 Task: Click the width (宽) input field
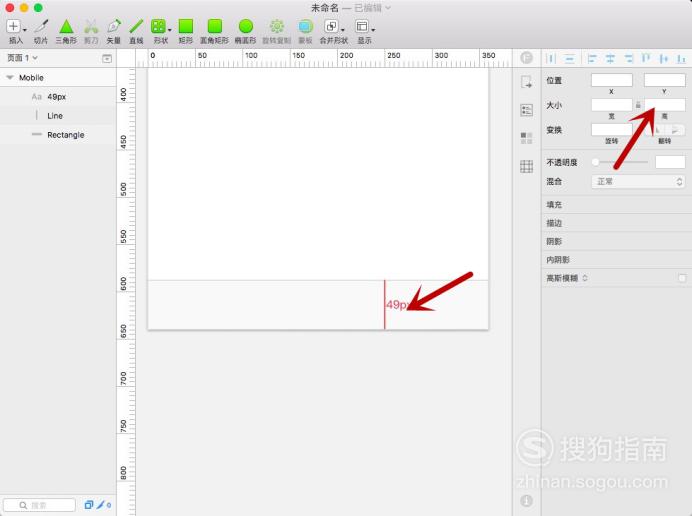612,105
